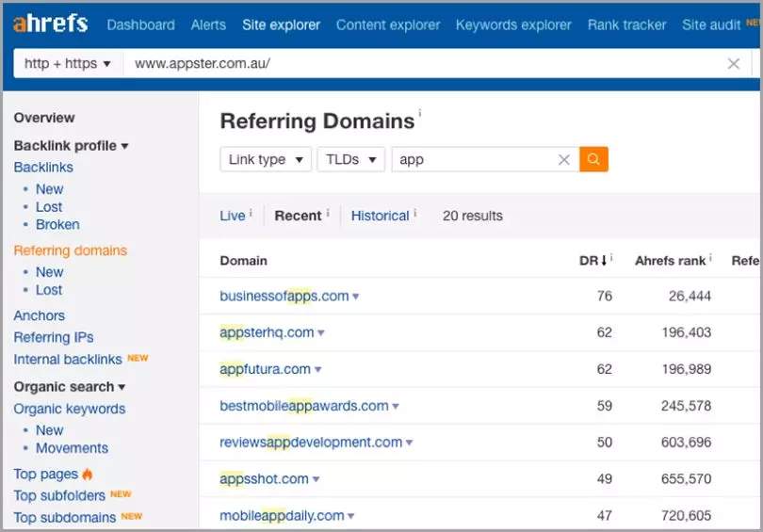Click the info icon beside DR column
This screenshot has height=532, width=763.
click(x=611, y=257)
